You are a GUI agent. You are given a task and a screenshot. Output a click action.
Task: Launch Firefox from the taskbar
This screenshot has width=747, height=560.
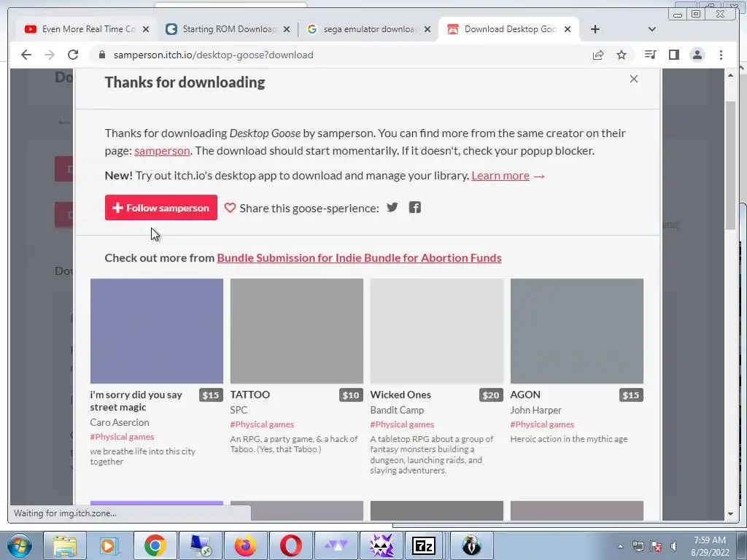click(x=245, y=545)
